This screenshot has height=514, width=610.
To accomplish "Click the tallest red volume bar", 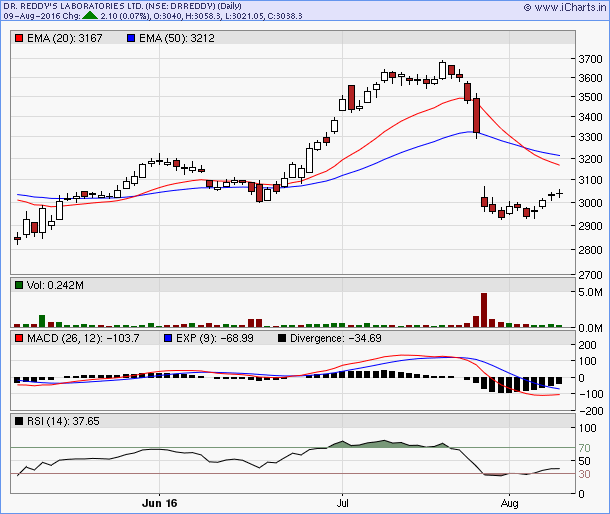I will (484, 310).
